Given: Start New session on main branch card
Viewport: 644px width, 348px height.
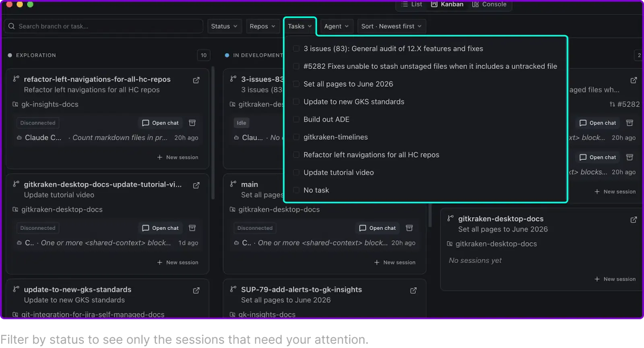Looking at the screenshot, I should pyautogui.click(x=394, y=263).
